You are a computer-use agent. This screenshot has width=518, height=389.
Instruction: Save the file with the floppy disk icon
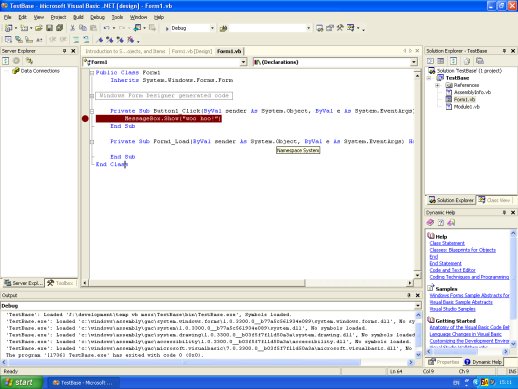[49, 28]
